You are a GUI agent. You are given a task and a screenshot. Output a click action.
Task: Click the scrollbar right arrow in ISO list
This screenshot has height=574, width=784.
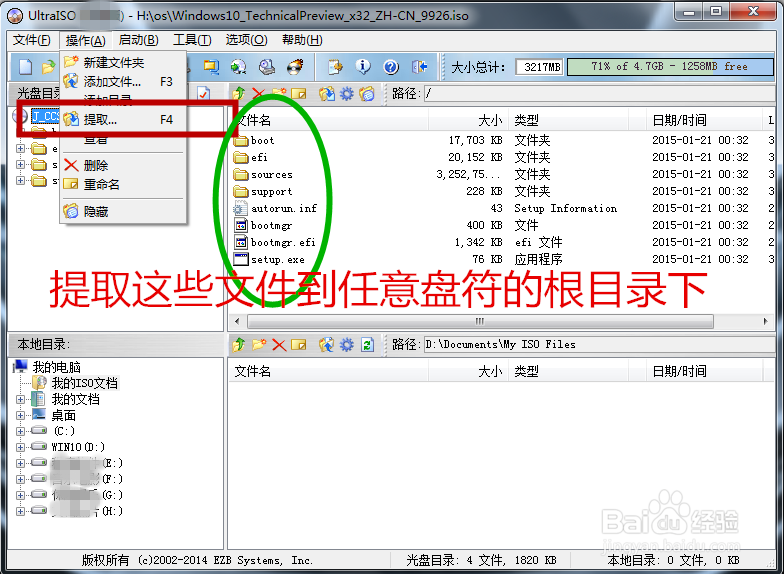(765, 321)
